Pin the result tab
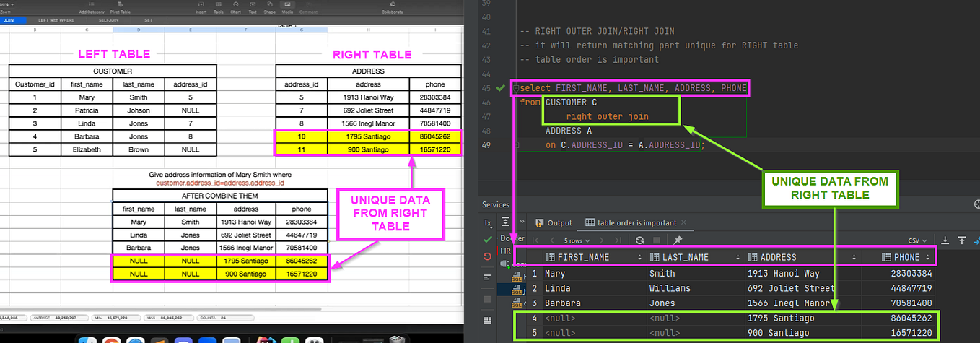The height and width of the screenshot is (343, 980). click(678, 240)
